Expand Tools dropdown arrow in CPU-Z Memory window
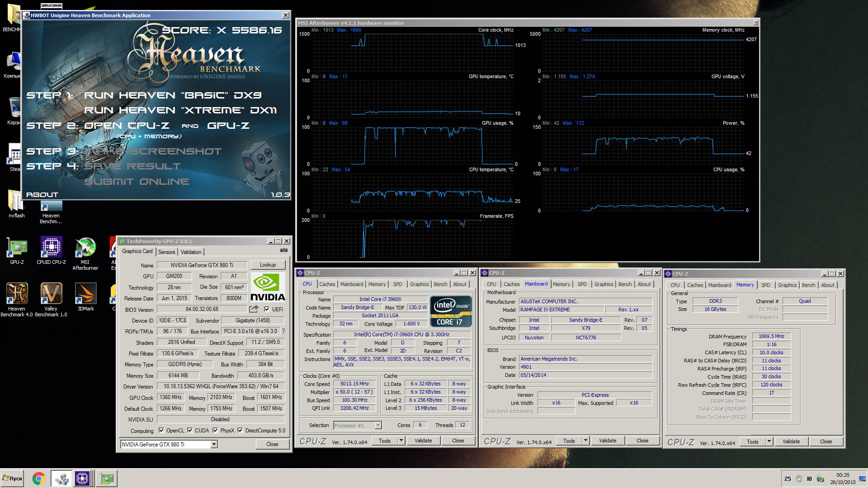 click(x=769, y=441)
